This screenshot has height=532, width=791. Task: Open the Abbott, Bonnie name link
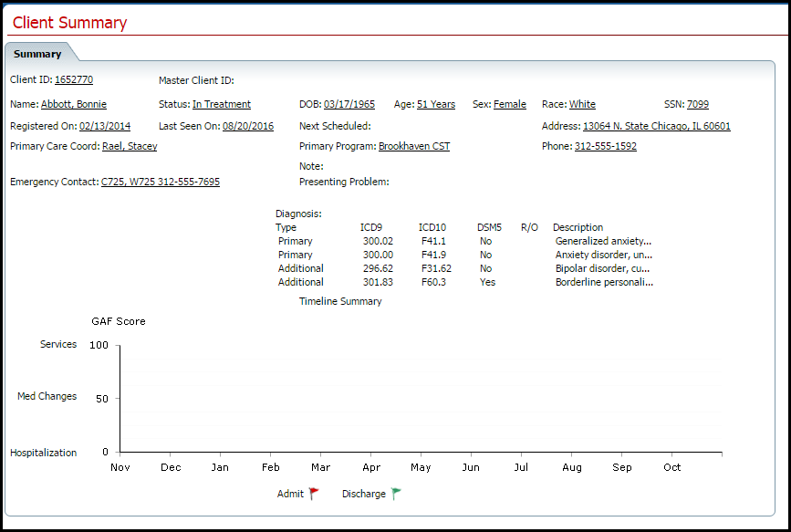click(x=73, y=104)
